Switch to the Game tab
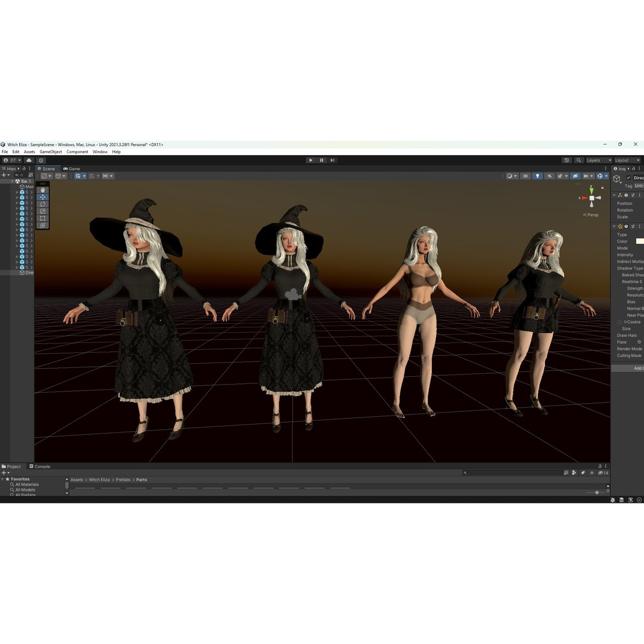Image resolution: width=644 pixels, height=644 pixels. (72, 168)
